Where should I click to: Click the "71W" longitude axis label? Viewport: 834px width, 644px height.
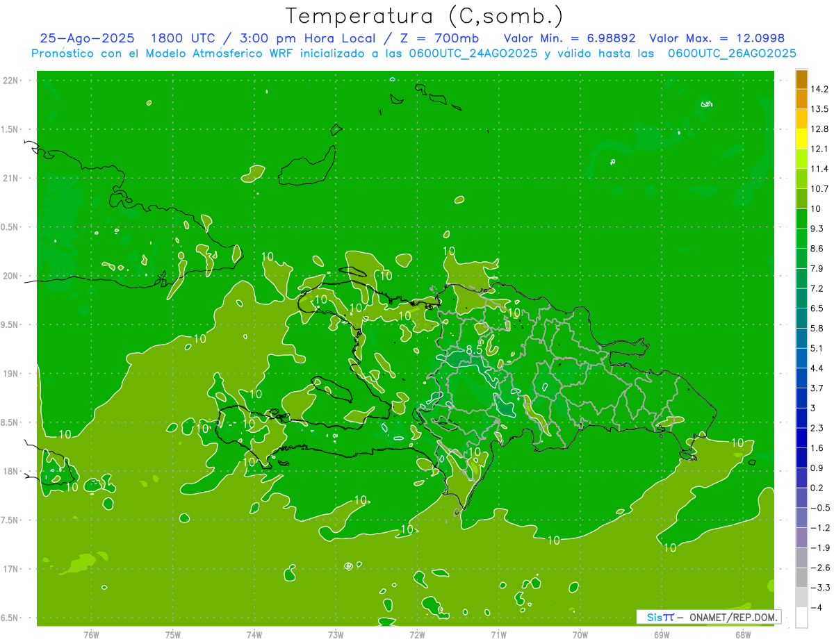pos(498,635)
